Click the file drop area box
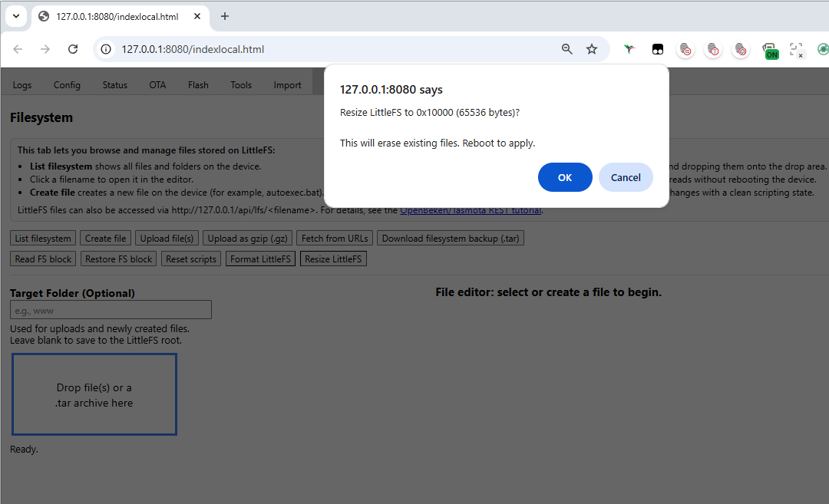Image resolution: width=829 pixels, height=504 pixels. pos(94,394)
